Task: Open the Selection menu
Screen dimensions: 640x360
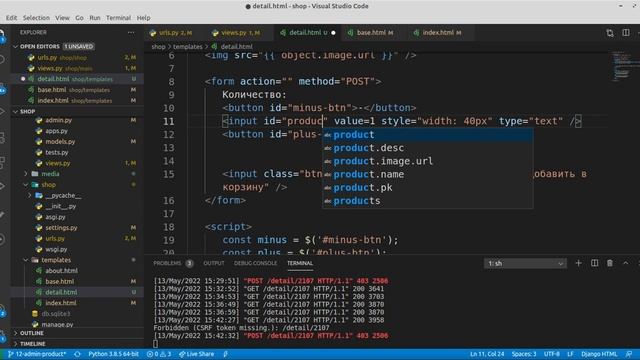Action: coord(36,18)
